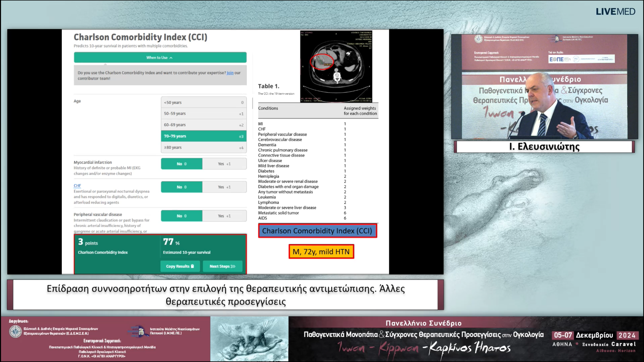Click the 'Mild liver disease' table row
This screenshot has height=362, width=644.
(303, 166)
